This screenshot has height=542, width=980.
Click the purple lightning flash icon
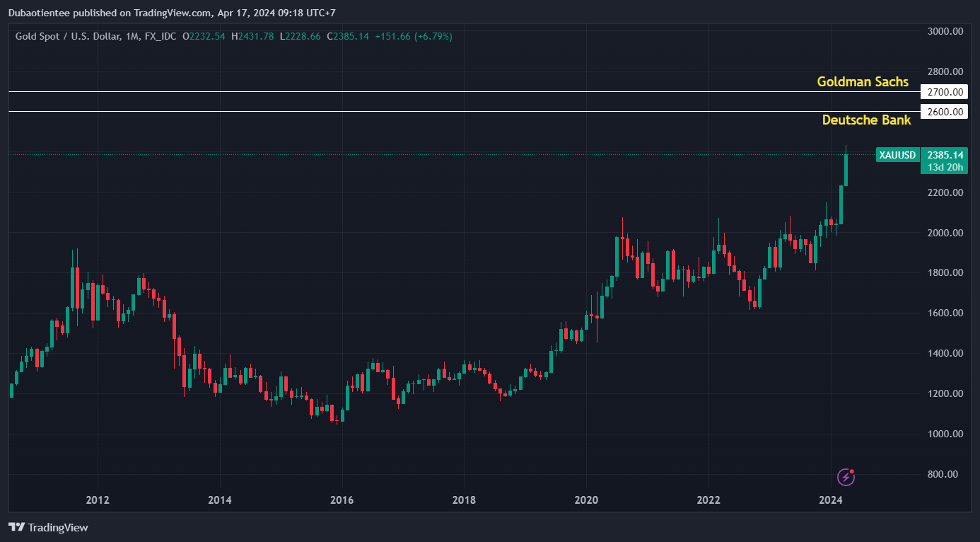point(846,477)
